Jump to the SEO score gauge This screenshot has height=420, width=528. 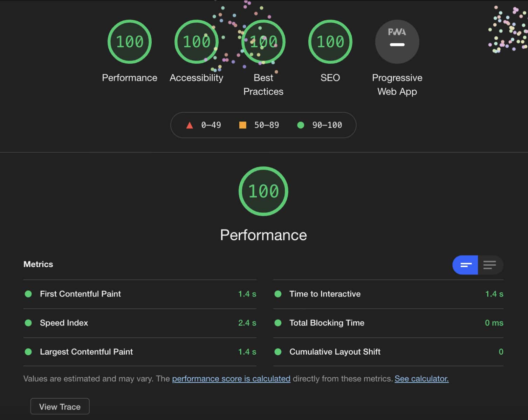pos(330,42)
